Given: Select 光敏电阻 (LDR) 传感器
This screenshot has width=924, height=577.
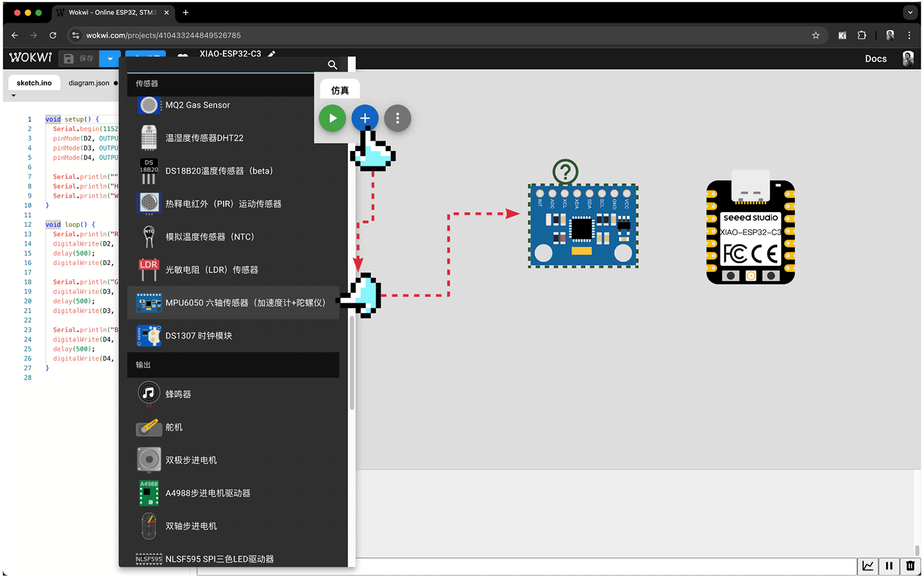Looking at the screenshot, I should [x=233, y=270].
